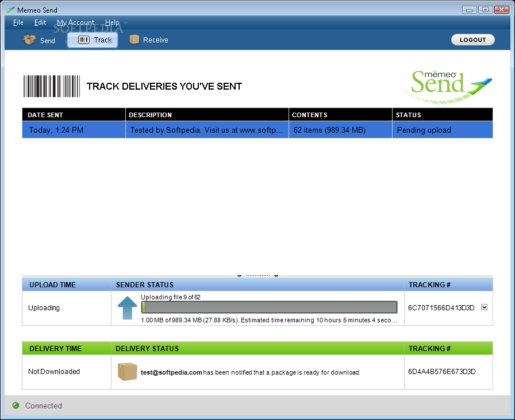Click the '62 items (989.34 MB)' contents cell
515x420 pixels.
coord(340,130)
